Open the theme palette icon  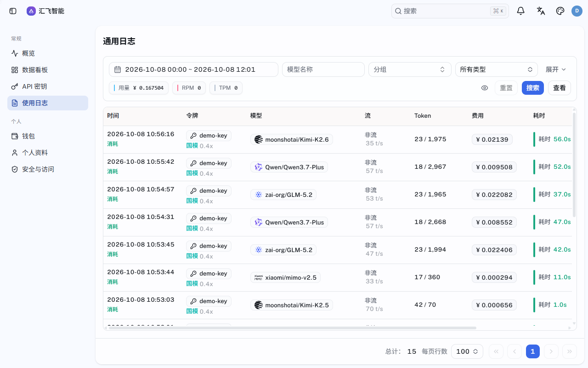(x=560, y=11)
